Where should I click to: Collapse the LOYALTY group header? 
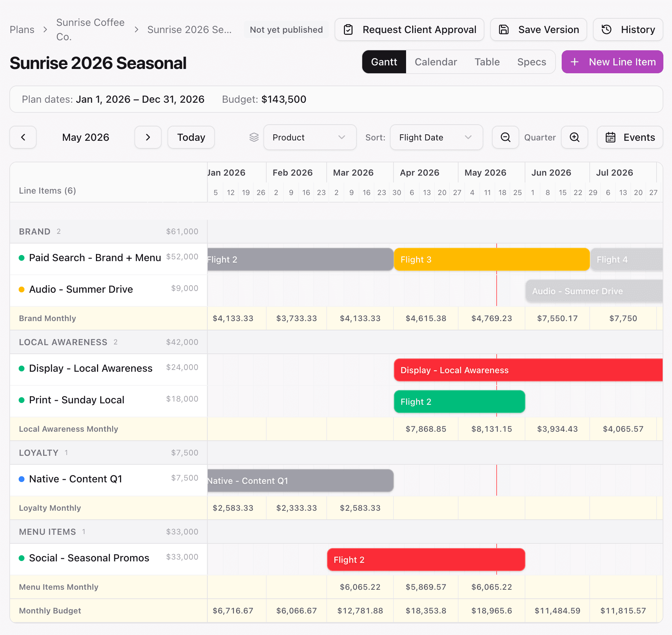click(x=109, y=453)
